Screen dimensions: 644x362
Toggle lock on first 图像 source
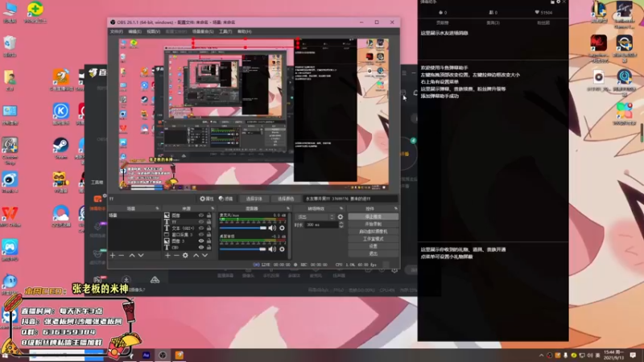tap(208, 215)
